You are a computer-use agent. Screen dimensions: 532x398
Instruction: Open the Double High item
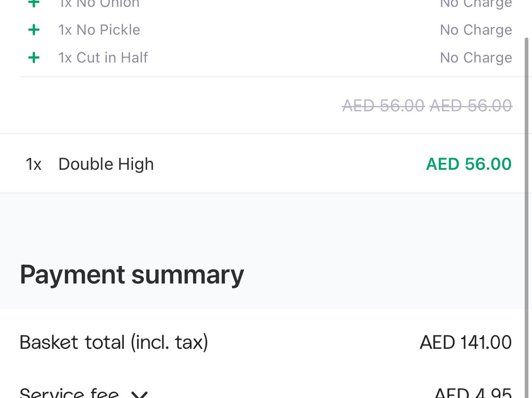point(106,164)
